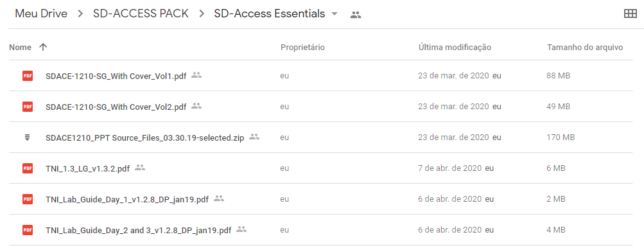The height and width of the screenshot is (248, 644).
Task: Sort by Nome column header
Action: click(x=20, y=48)
